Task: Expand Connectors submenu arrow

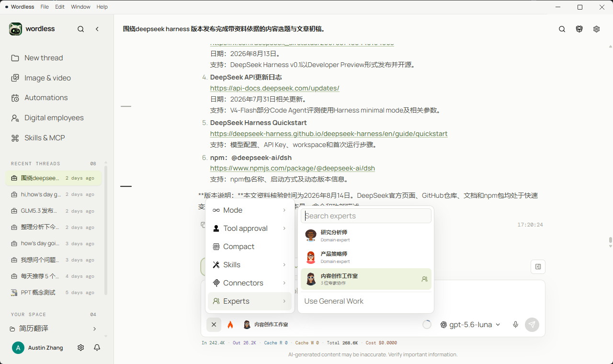Action: click(x=284, y=283)
